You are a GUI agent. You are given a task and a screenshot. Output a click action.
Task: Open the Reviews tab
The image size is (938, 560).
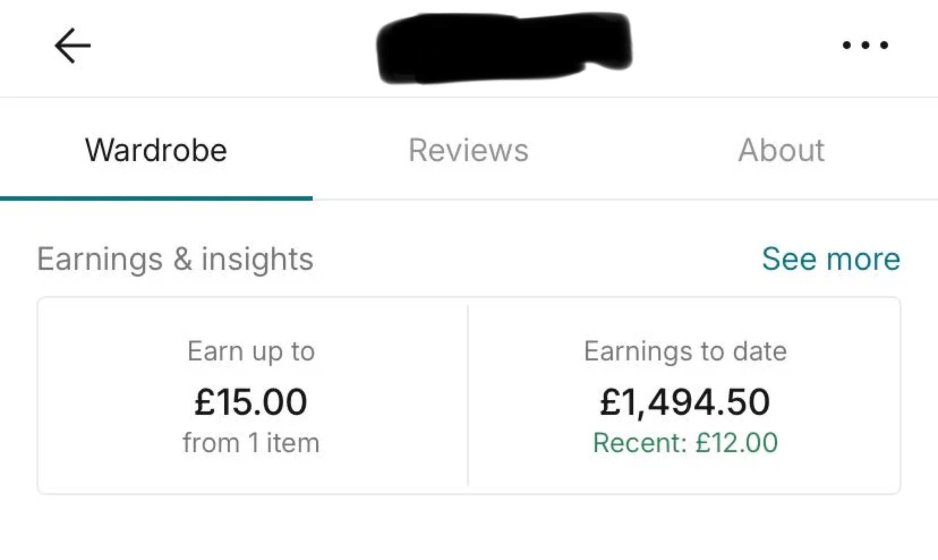(x=469, y=150)
